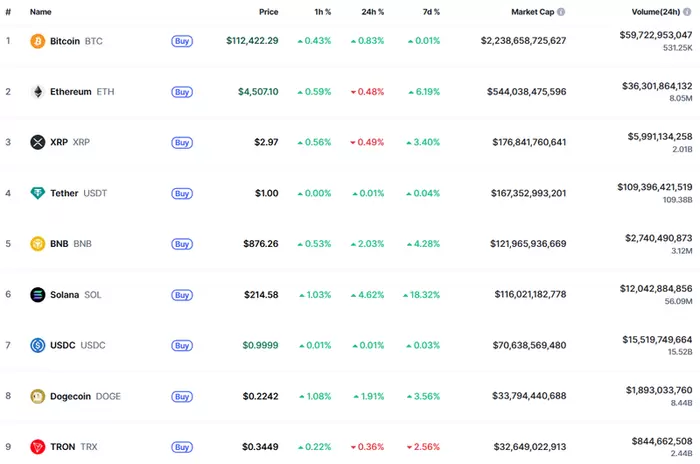Click the BNB logo icon
The image size is (700, 464).
point(38,244)
